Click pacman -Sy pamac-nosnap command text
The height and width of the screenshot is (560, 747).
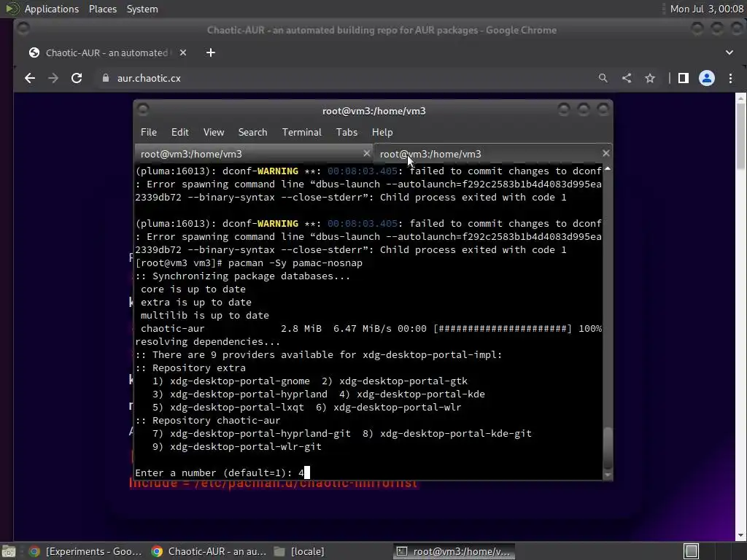(x=295, y=262)
